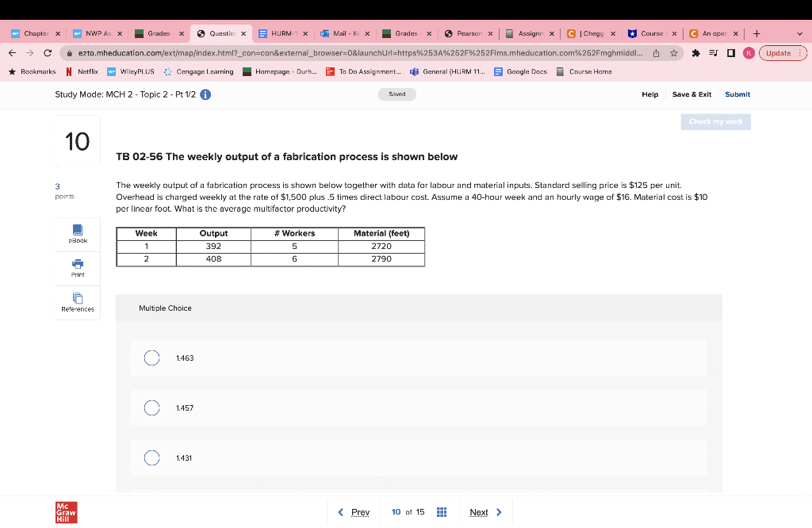
Task: Open the WileyPLUS bookmark
Action: tap(131, 71)
